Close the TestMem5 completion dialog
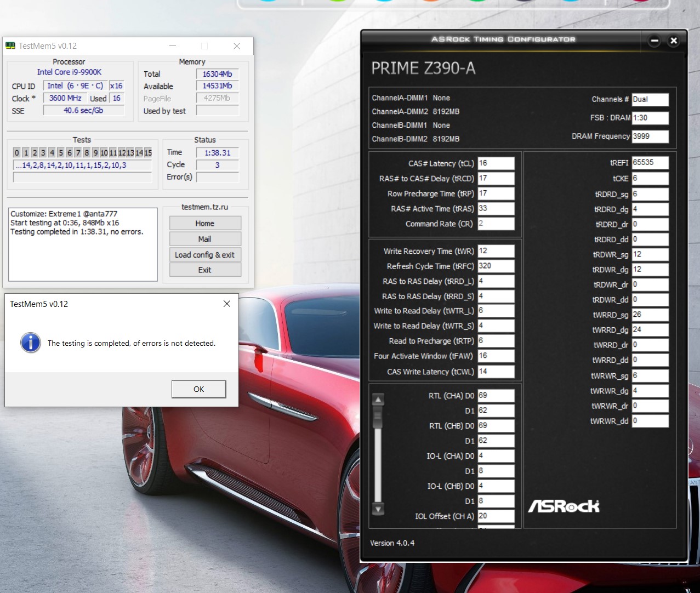700x593 pixels. (227, 304)
